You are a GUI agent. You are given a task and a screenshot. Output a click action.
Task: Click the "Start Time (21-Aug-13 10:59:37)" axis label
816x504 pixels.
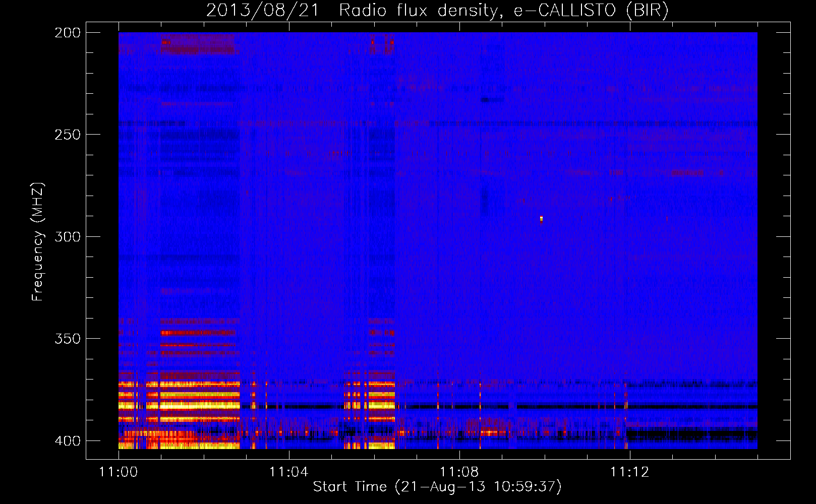click(437, 487)
